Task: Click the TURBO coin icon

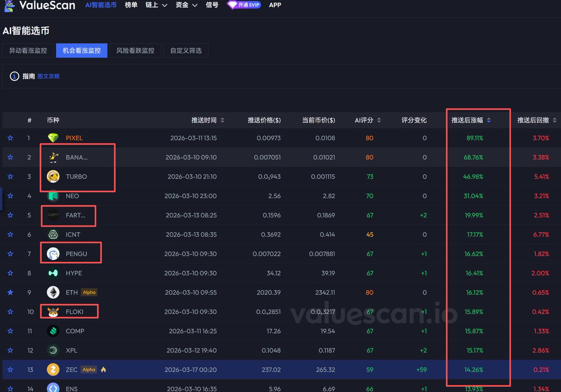Action: 53,176
